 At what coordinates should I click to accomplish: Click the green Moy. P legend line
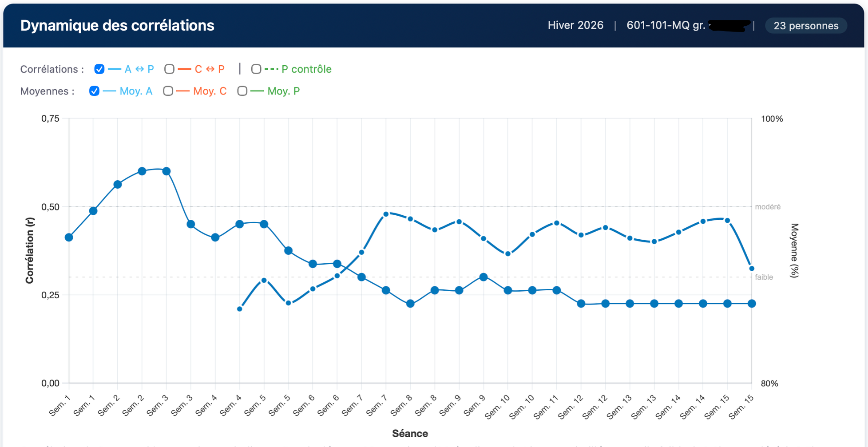tap(257, 91)
